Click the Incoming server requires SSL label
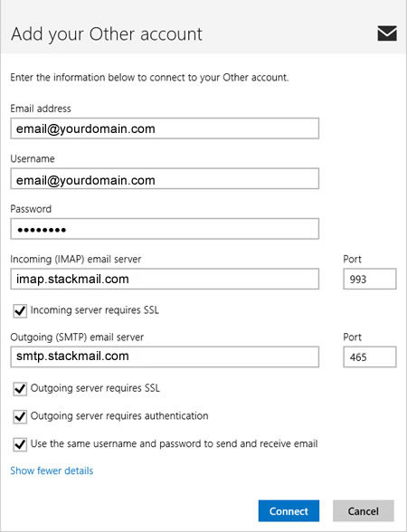The image size is (407, 532). click(95, 310)
